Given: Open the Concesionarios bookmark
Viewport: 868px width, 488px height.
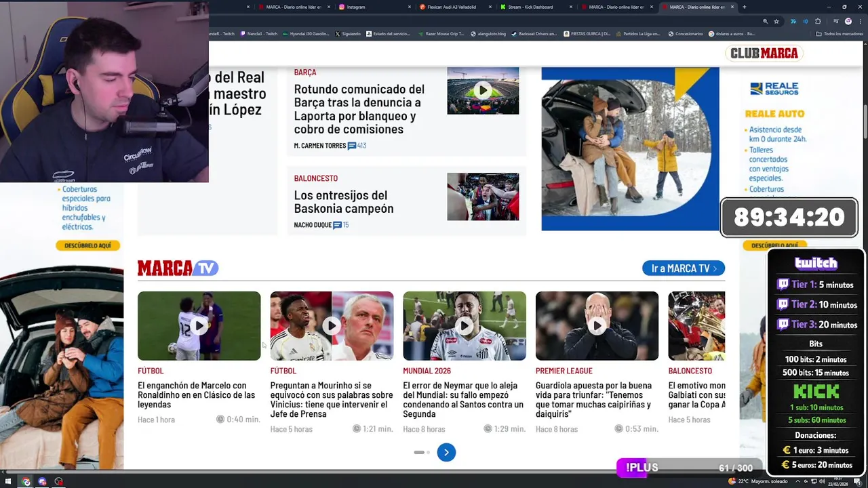Looking at the screenshot, I should click(x=685, y=33).
